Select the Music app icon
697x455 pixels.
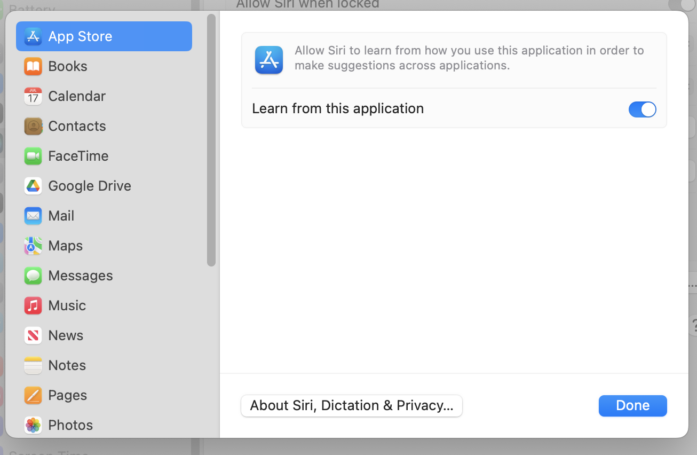click(33, 306)
